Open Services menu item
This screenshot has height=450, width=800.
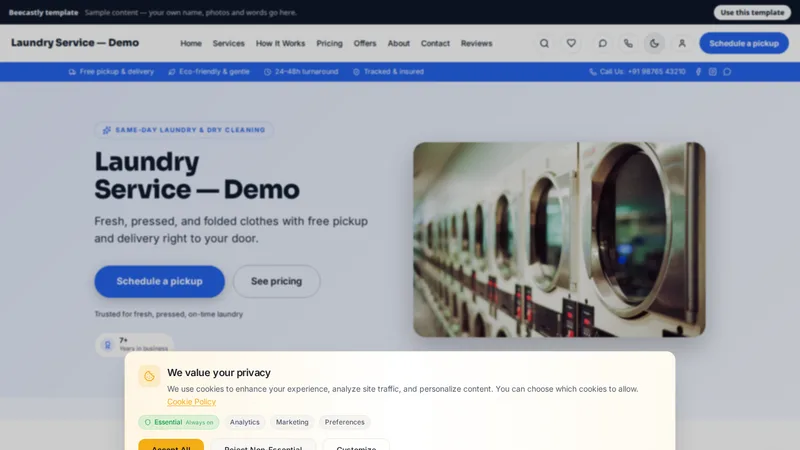[229, 43]
